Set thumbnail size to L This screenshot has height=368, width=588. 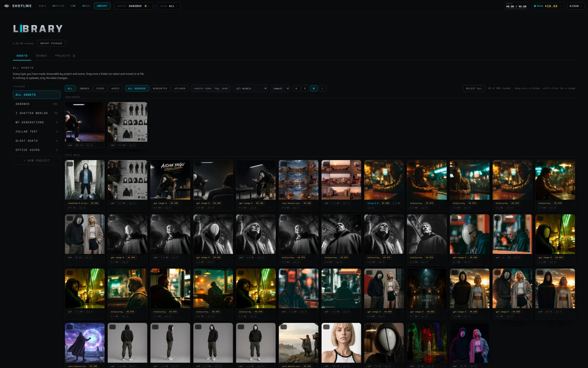pyautogui.click(x=323, y=88)
